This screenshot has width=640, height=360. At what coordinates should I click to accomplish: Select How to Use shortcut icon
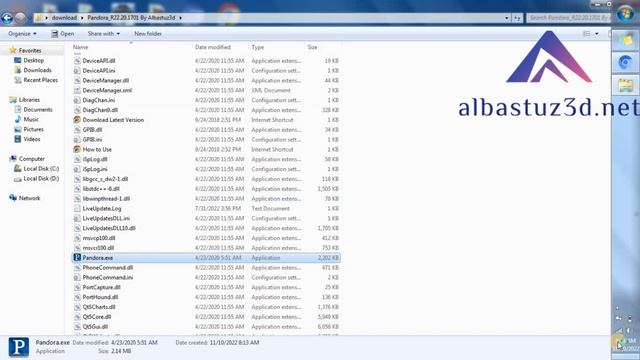[x=77, y=149]
